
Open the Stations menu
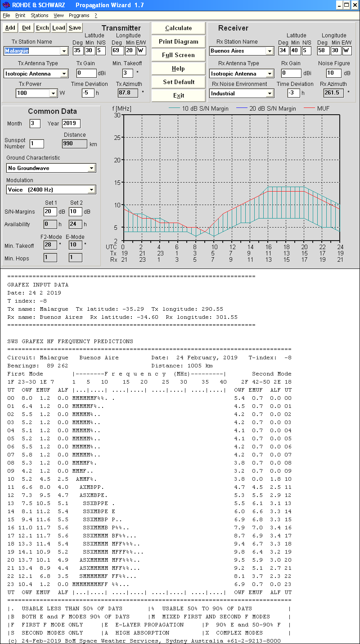[x=40, y=15]
